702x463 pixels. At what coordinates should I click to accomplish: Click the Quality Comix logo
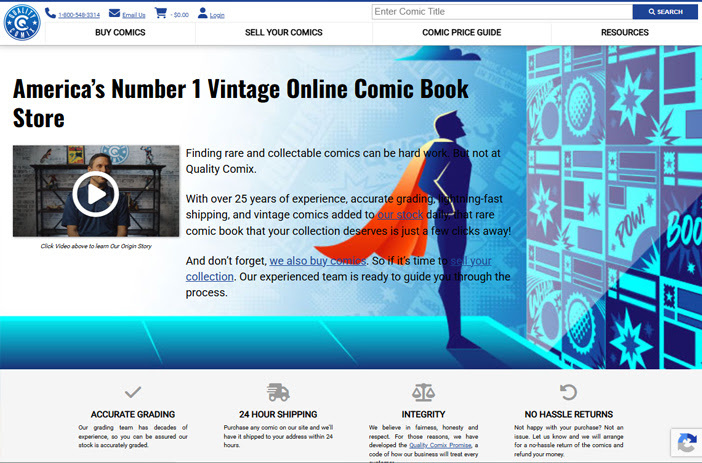[x=22, y=23]
